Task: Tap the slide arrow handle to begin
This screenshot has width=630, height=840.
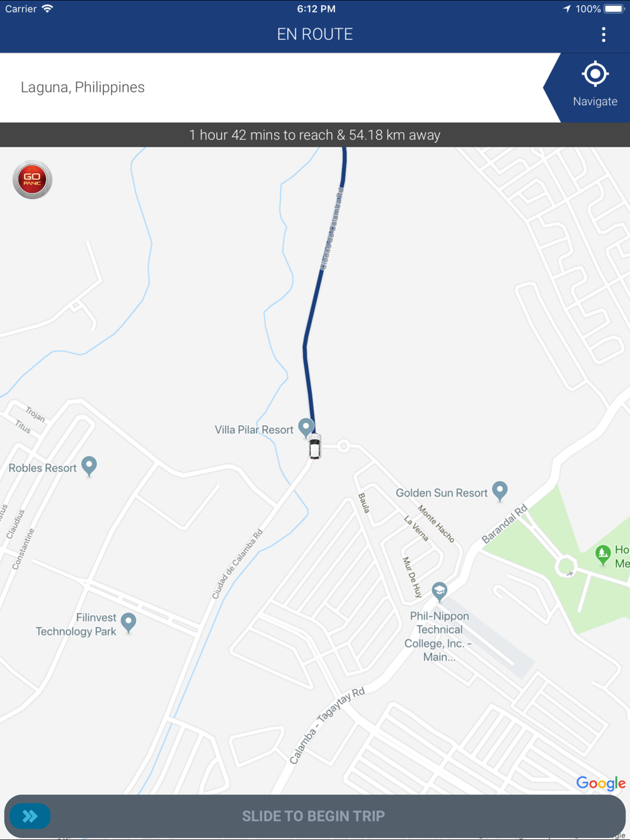Action: pos(30,816)
